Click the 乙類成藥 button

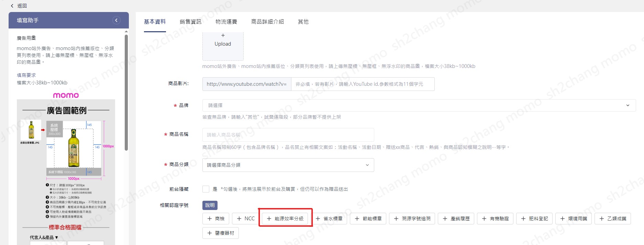click(x=613, y=219)
